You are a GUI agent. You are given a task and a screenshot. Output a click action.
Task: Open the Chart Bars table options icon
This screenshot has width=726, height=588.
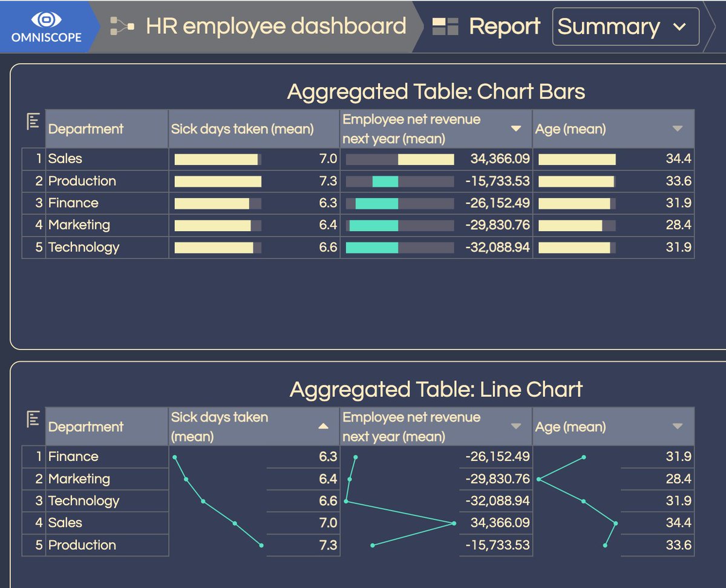(x=33, y=121)
